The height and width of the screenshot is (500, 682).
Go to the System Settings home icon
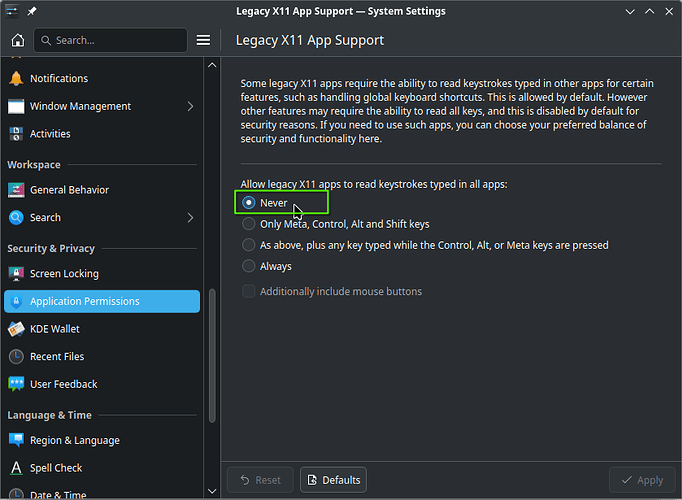point(18,40)
